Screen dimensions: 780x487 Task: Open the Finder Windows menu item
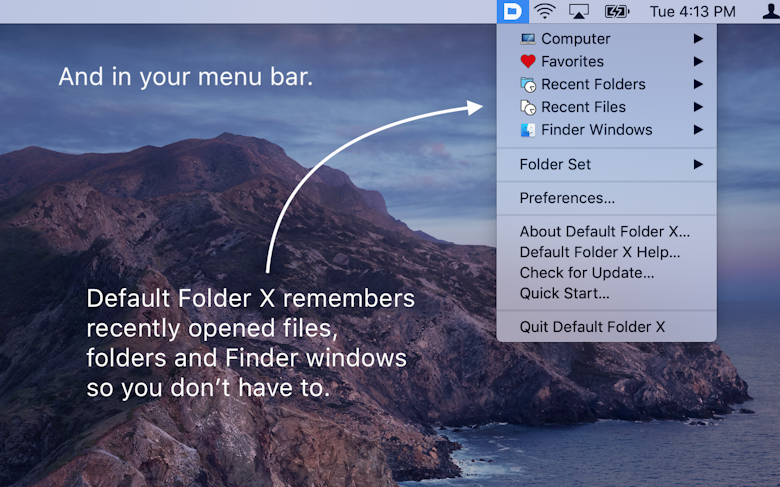(607, 130)
